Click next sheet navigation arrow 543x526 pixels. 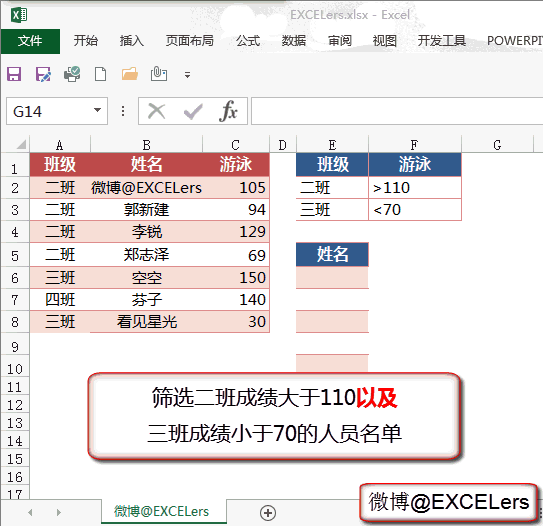[59, 512]
